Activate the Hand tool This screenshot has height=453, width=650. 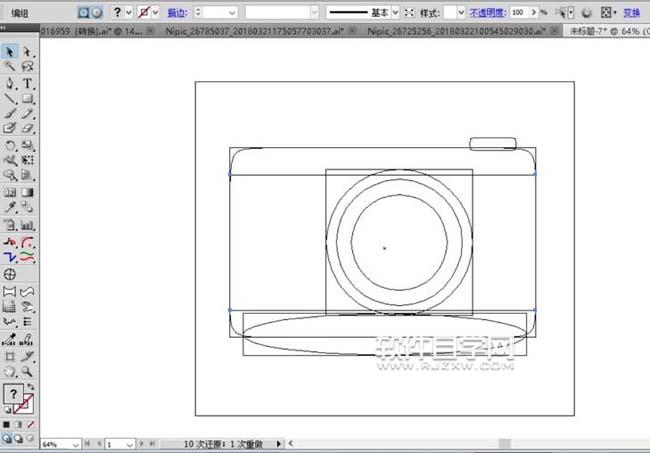(x=10, y=371)
